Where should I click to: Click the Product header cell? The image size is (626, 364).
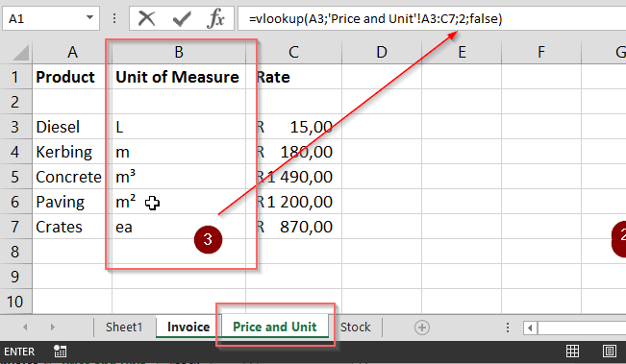click(x=72, y=77)
